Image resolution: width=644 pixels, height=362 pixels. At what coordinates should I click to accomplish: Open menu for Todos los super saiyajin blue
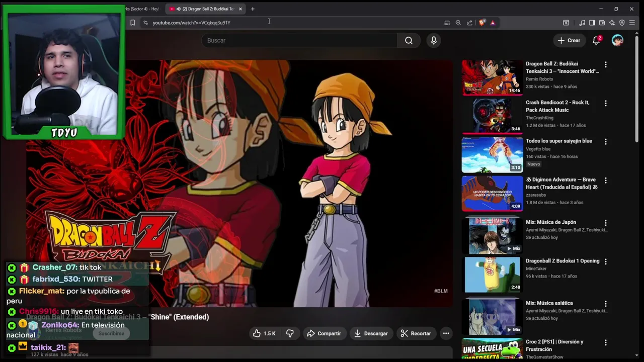(606, 142)
